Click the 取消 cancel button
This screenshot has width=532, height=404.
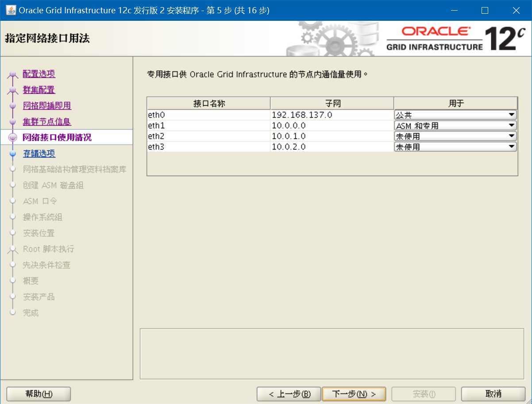(x=493, y=394)
